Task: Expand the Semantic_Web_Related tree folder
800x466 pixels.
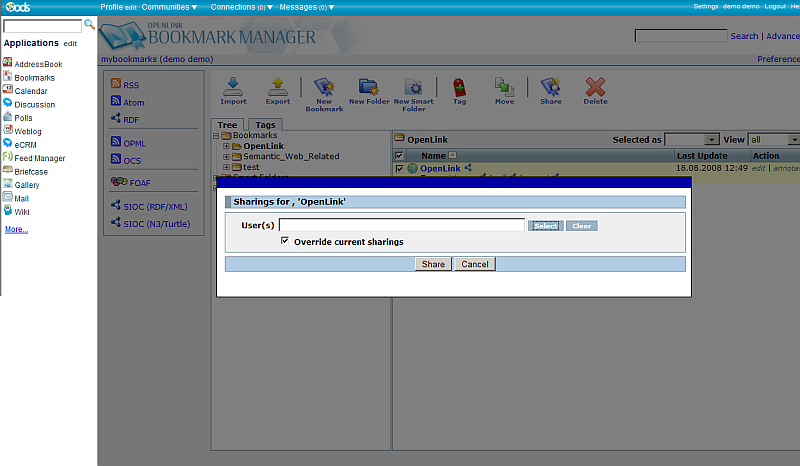Action: pyautogui.click(x=226, y=157)
